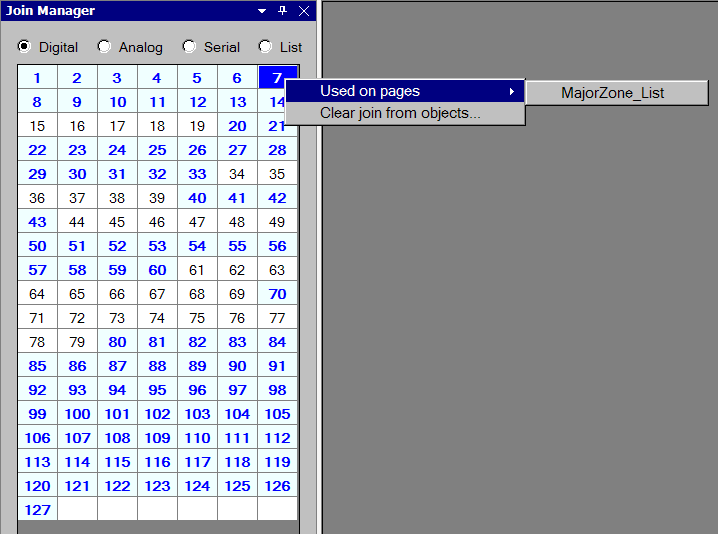The height and width of the screenshot is (534, 718).
Task: Select MajorZone_List page in submenu
Action: (612, 93)
